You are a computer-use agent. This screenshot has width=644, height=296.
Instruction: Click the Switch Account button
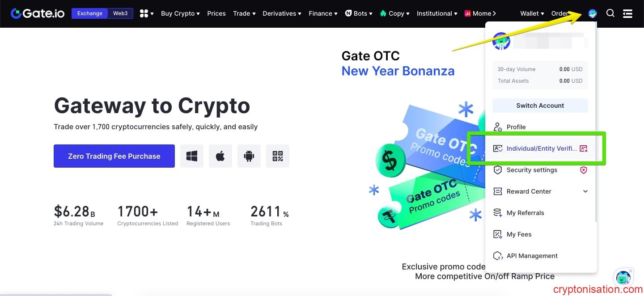click(540, 106)
